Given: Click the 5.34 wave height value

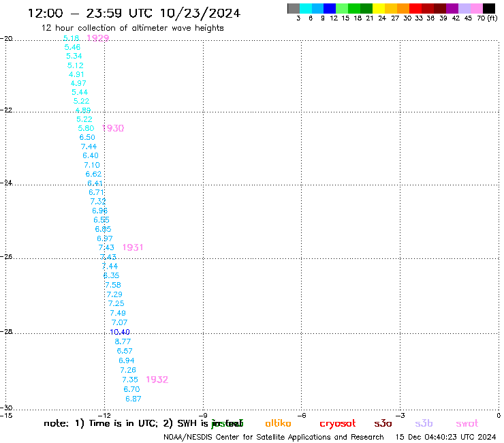Looking at the screenshot, I should (x=74, y=56).
